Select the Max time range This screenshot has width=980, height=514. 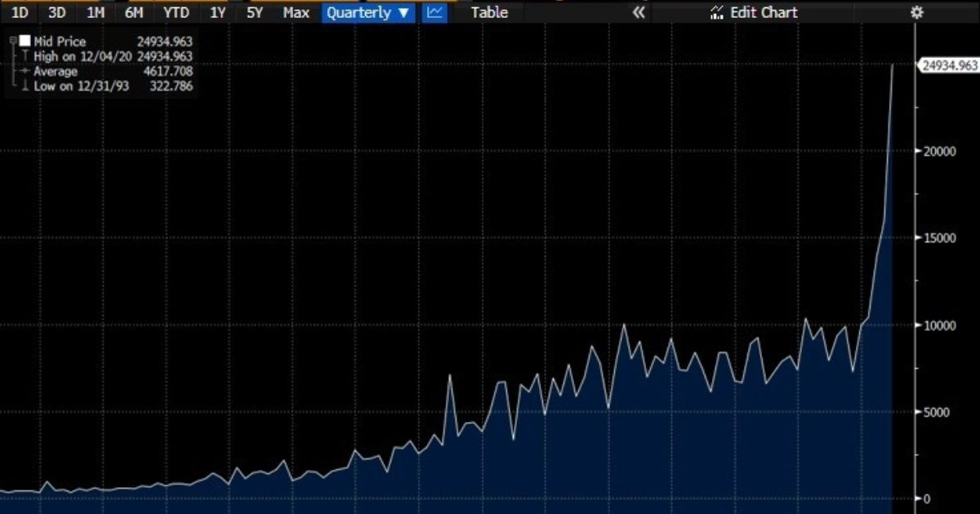tap(296, 12)
